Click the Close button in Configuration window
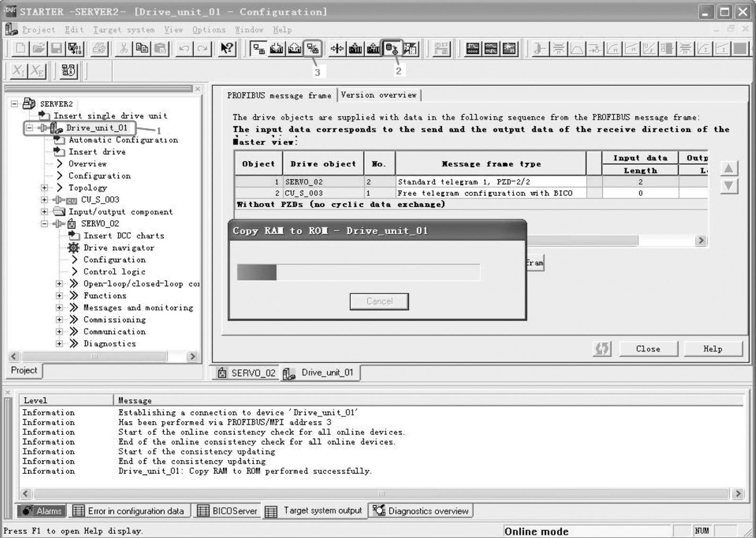This screenshot has width=756, height=538. [x=648, y=349]
